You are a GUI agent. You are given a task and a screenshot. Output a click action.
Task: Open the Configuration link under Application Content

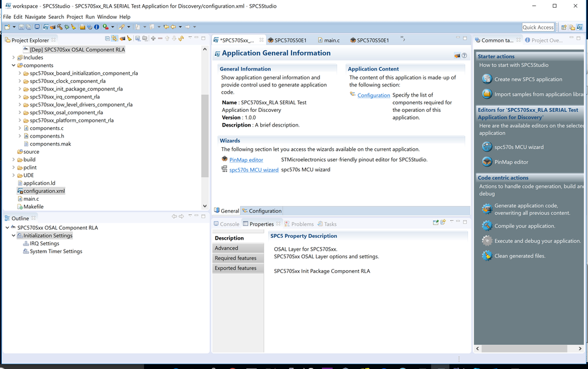pyautogui.click(x=374, y=95)
